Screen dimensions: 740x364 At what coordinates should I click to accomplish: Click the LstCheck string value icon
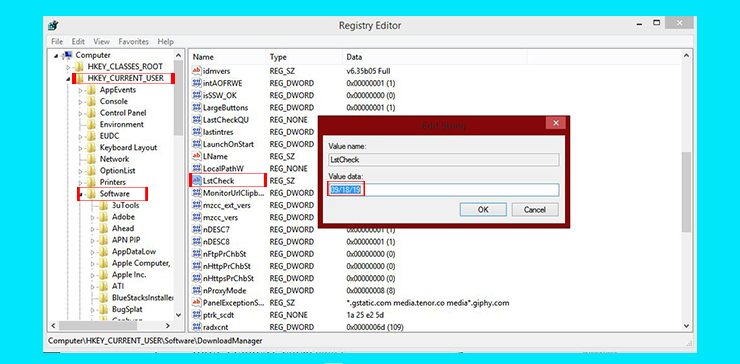pyautogui.click(x=197, y=180)
